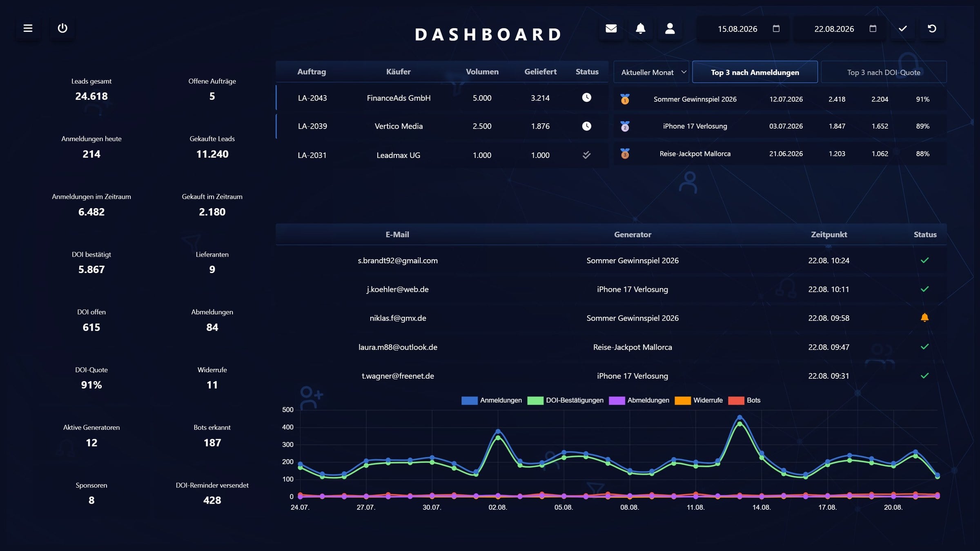This screenshot has width=980, height=551.
Task: Open Sommer Gewinnspiel 2026 in top 3 list
Action: click(695, 99)
